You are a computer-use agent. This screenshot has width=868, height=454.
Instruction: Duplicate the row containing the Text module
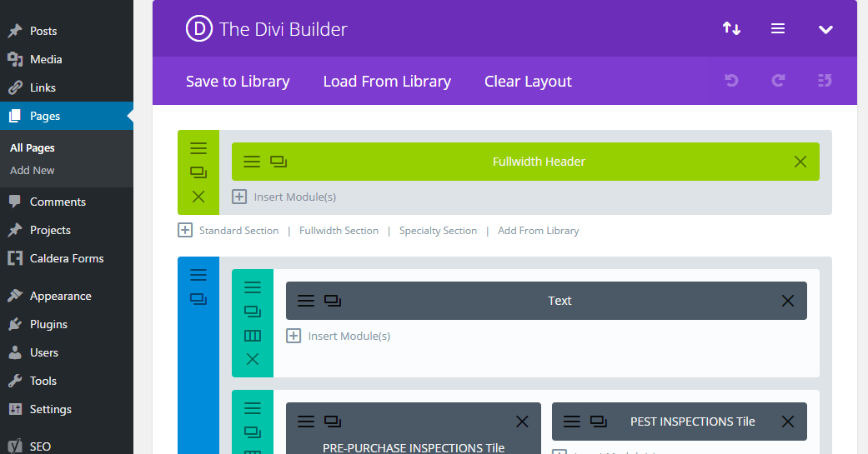[x=253, y=312]
